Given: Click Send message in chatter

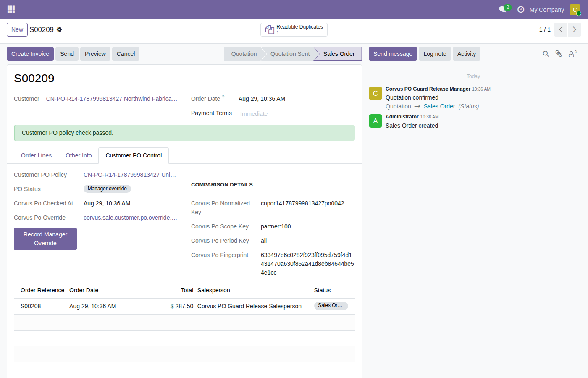Looking at the screenshot, I should pos(393,54).
